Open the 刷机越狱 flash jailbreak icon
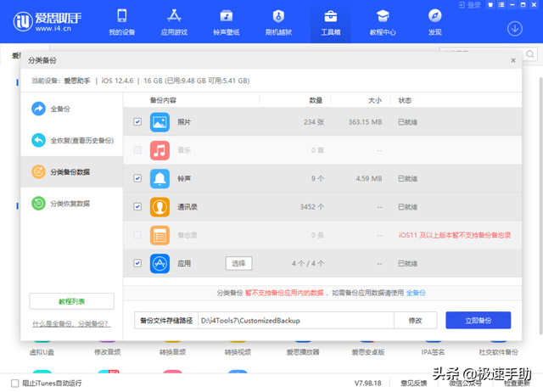 pyautogui.click(x=278, y=16)
